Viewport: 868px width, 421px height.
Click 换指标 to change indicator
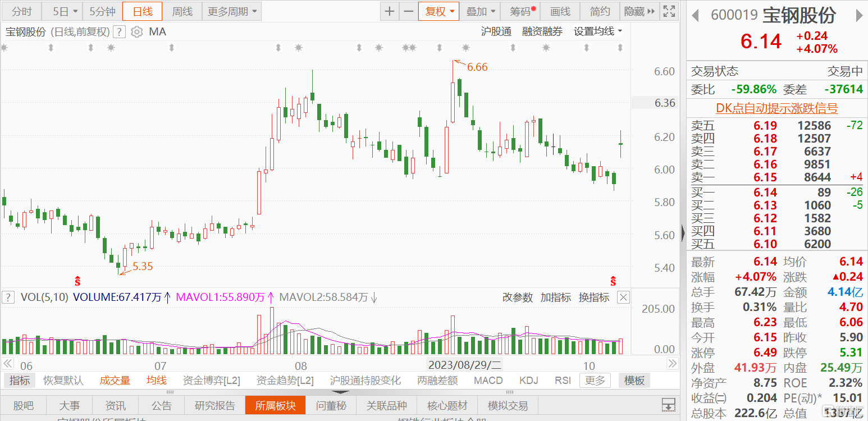coord(594,298)
